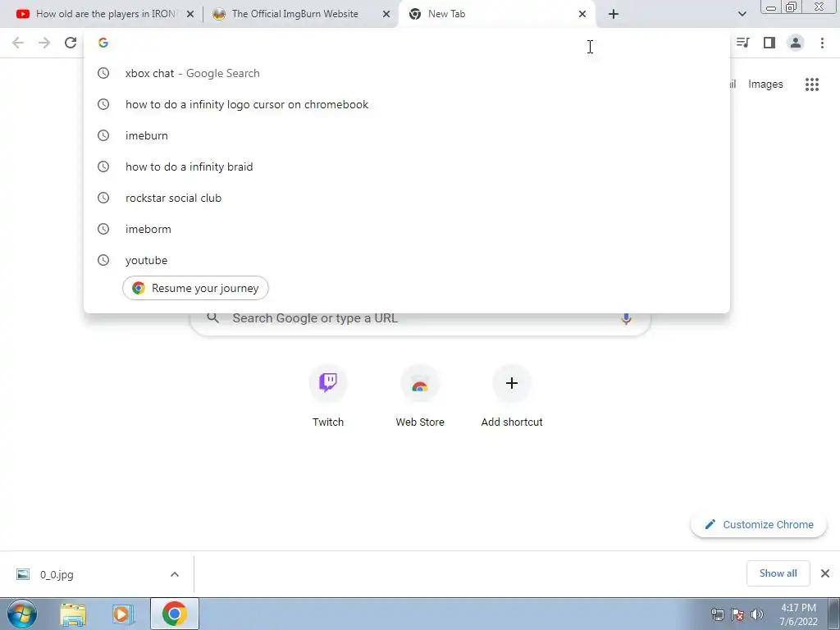Click the Chrome taskbar button
This screenshot has height=630, width=840.
pyautogui.click(x=175, y=614)
